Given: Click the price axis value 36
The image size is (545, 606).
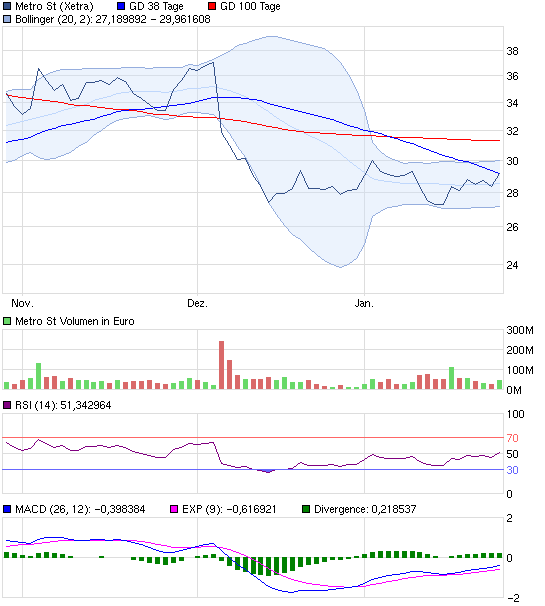Looking at the screenshot, I should point(512,76).
